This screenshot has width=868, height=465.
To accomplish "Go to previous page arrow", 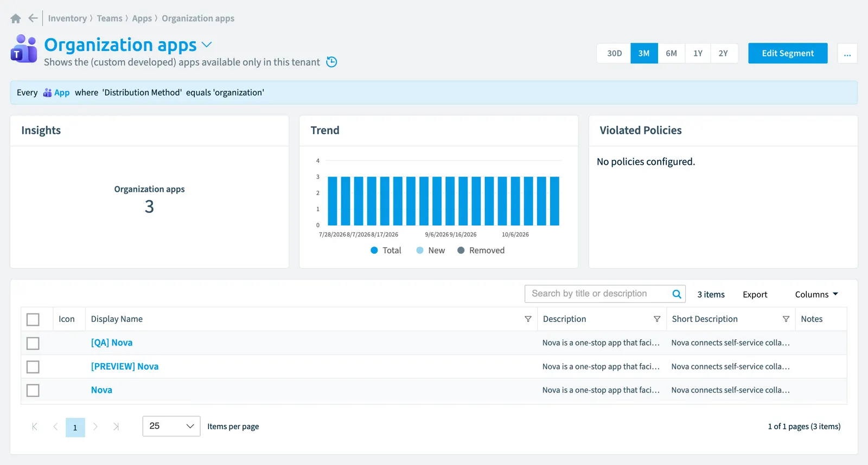I will pos(55,427).
